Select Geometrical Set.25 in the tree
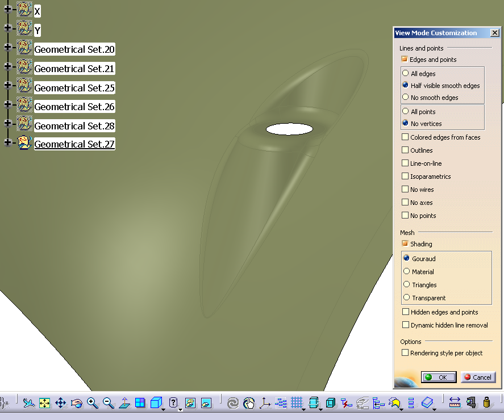The width and height of the screenshot is (504, 420). tap(74, 88)
